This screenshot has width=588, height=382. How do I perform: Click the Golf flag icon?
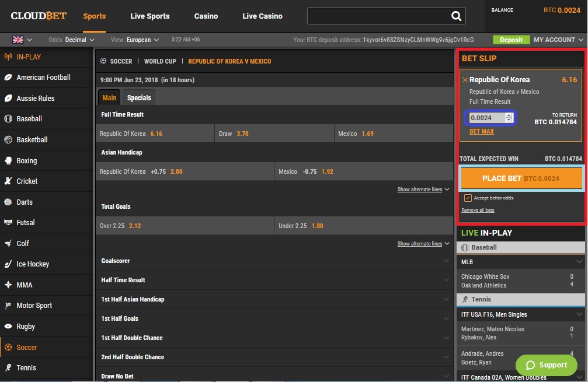[8, 243]
